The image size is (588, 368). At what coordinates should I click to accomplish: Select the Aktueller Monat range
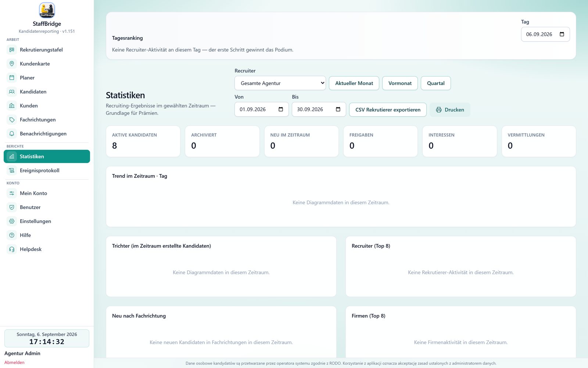pos(354,83)
